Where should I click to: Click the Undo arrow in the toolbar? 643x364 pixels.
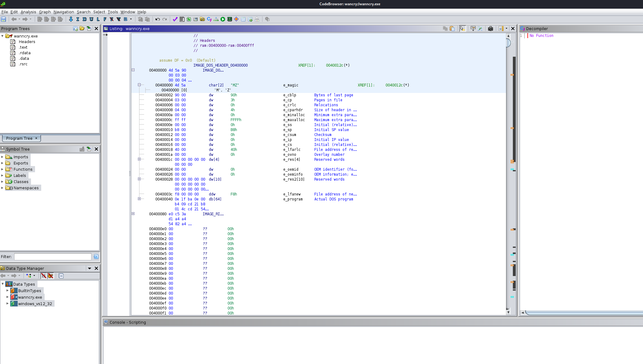157,19
